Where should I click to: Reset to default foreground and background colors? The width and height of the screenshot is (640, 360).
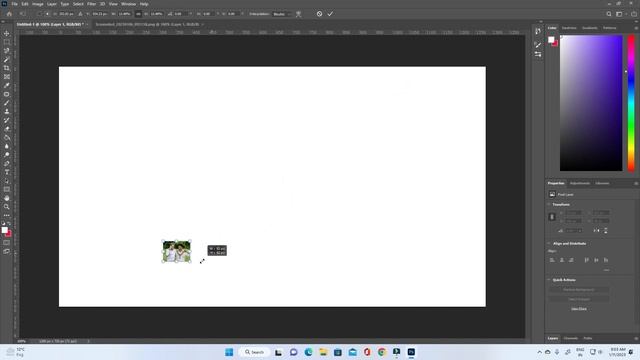coord(4,224)
